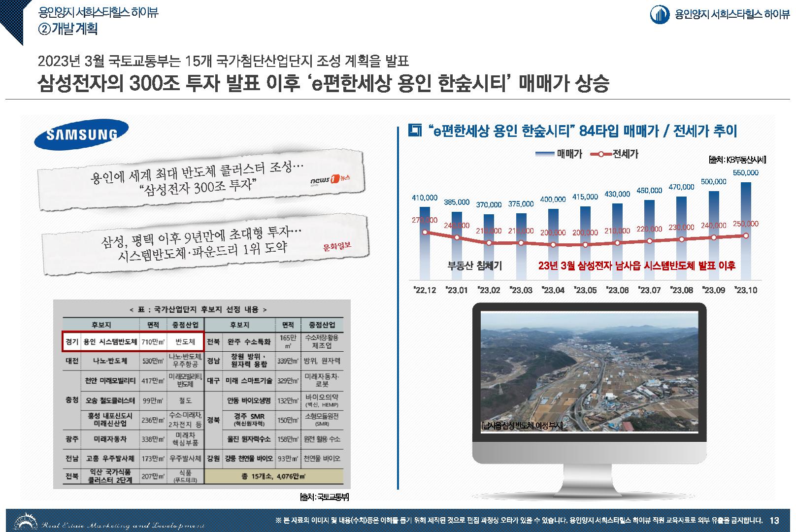
Task: Click the bar value '415,000'
Action: click(585, 197)
